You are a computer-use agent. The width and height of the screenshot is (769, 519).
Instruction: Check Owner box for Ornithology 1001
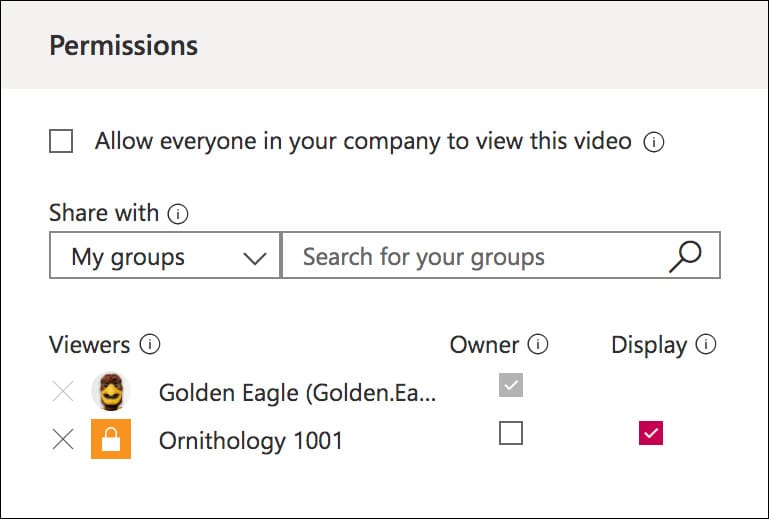tap(511, 433)
